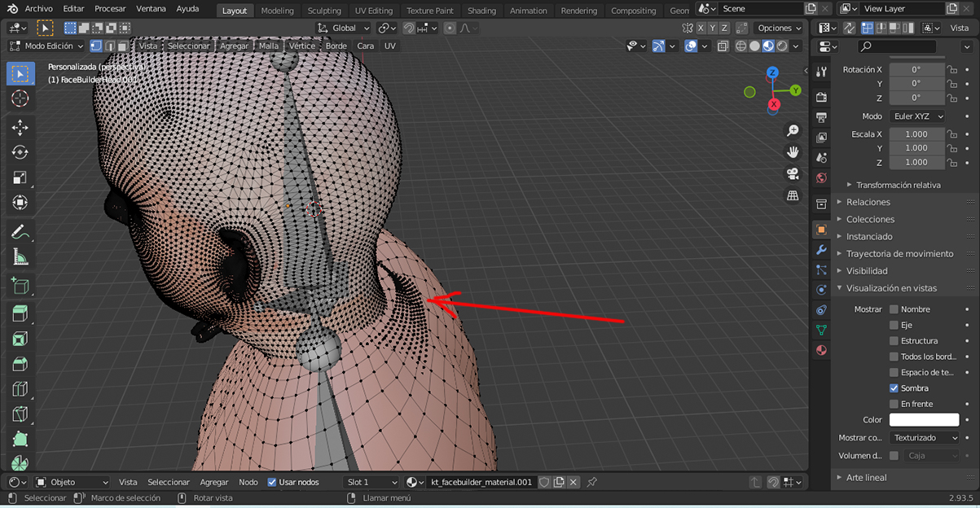The height and width of the screenshot is (508, 980).
Task: Click the white Color swatch
Action: [x=924, y=420]
